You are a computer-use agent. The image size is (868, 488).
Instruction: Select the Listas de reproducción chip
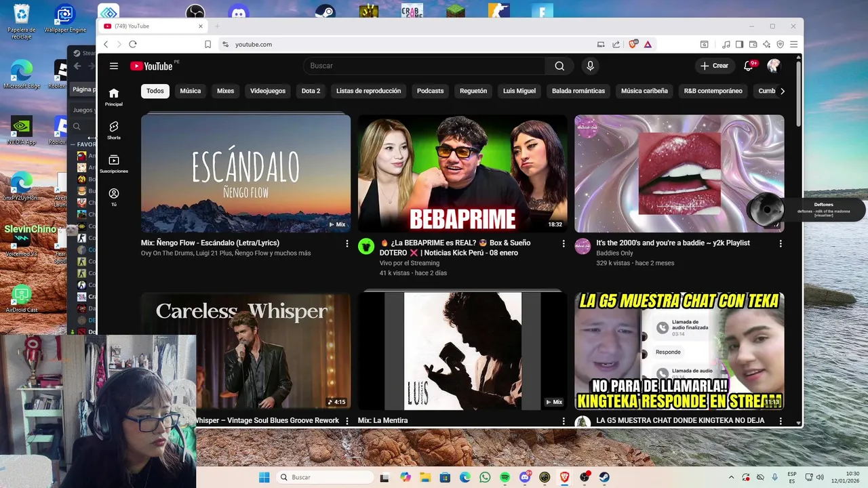(x=368, y=91)
